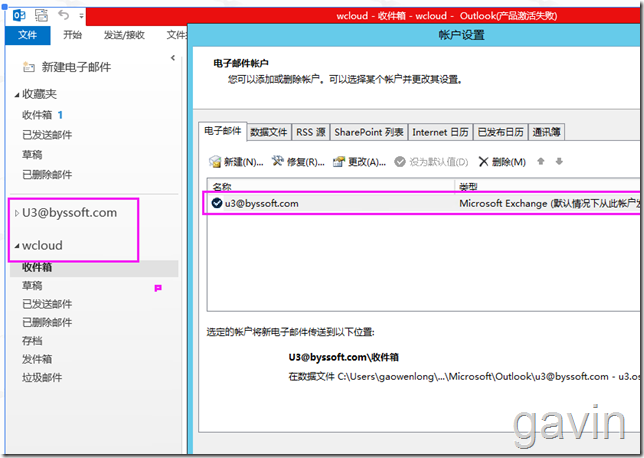Image resolution: width=644 pixels, height=458 pixels.
Task: Switch to the Internet 日历 tab
Action: (440, 132)
